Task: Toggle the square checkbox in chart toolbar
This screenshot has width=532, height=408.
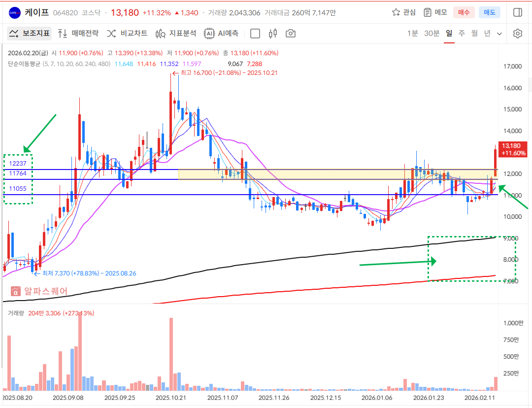Action: click(x=255, y=34)
